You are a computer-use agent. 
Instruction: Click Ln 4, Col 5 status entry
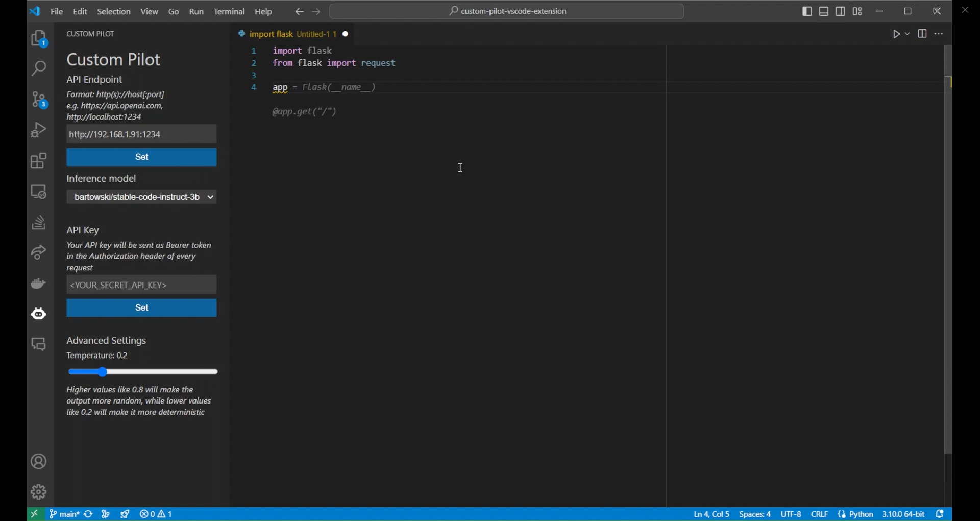(712, 514)
